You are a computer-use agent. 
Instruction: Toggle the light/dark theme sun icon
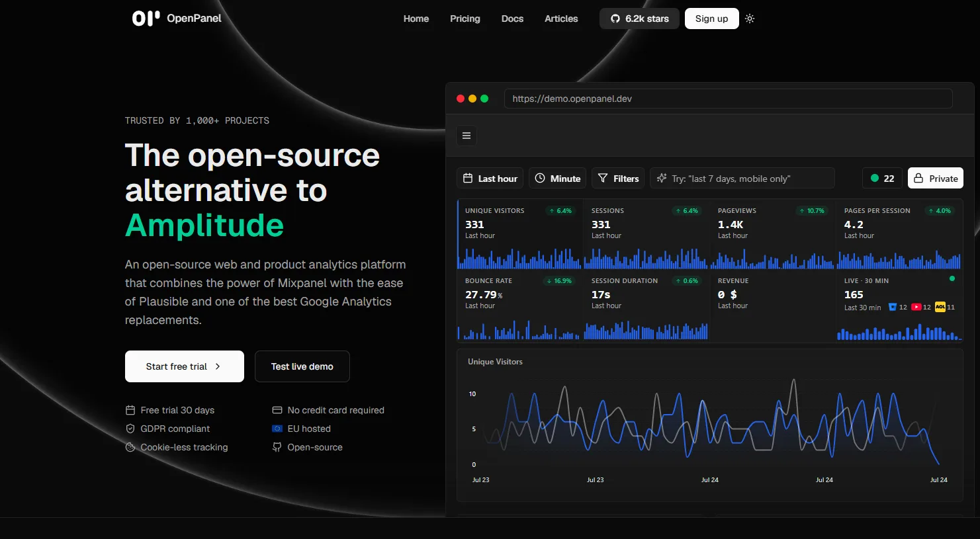click(x=750, y=19)
